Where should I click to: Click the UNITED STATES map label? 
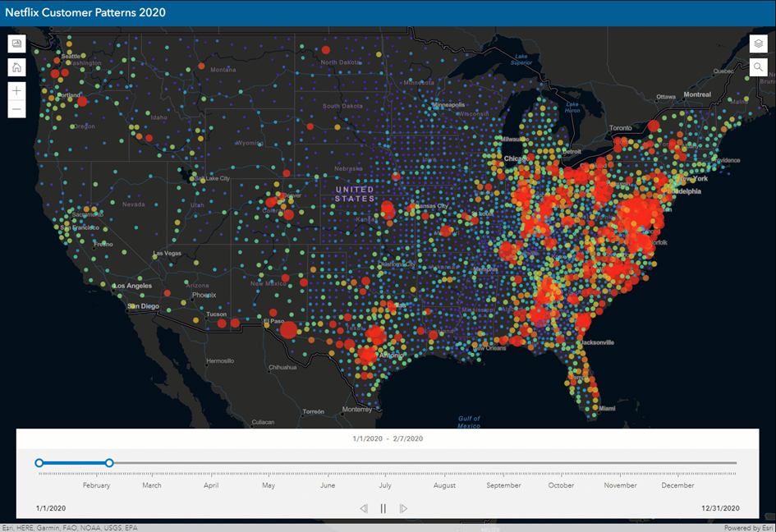[x=355, y=194]
